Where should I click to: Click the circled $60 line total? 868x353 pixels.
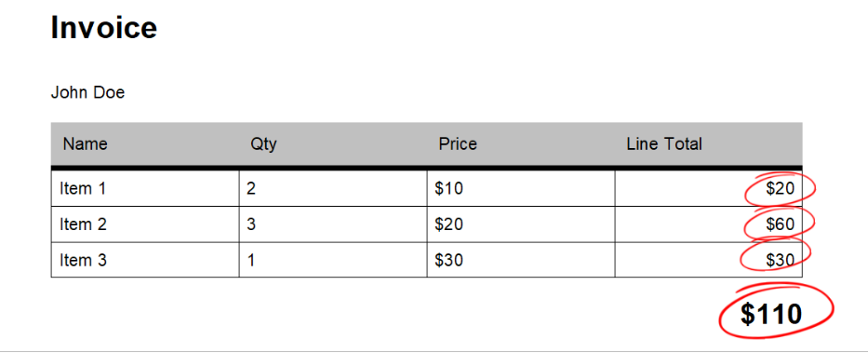(x=781, y=224)
